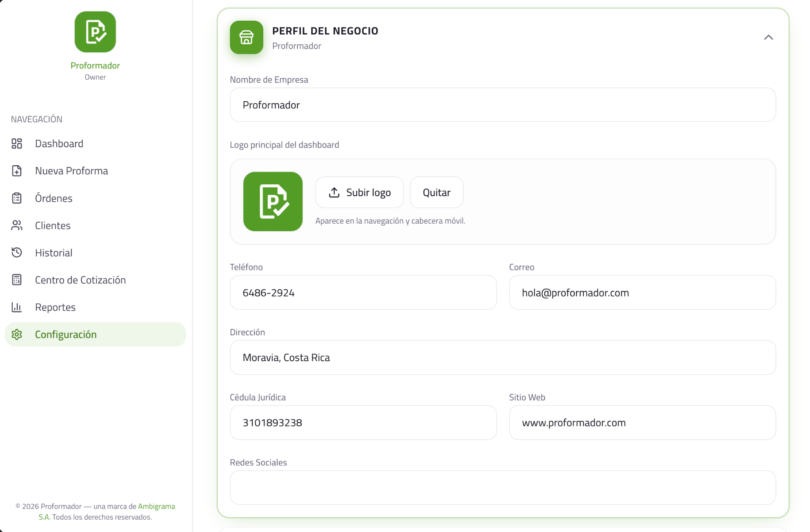Click the Órdenes clipboard icon
Image resolution: width=810 pixels, height=532 pixels.
pyautogui.click(x=17, y=198)
